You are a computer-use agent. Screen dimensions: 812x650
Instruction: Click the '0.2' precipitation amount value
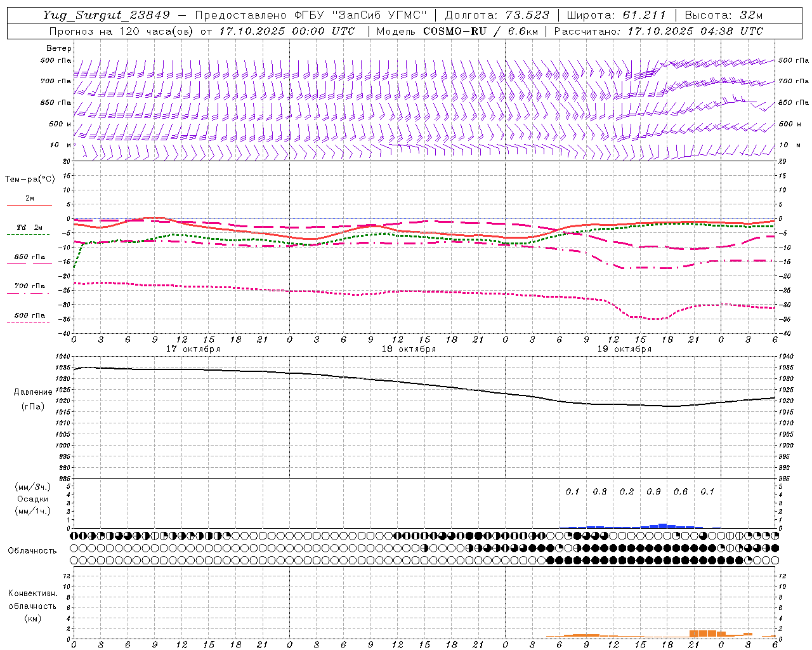[x=627, y=492]
